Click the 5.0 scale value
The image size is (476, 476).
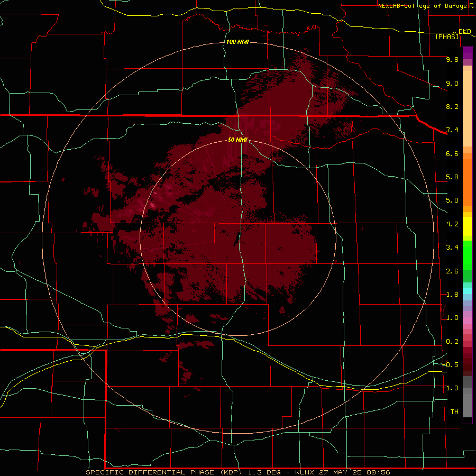coord(452,200)
